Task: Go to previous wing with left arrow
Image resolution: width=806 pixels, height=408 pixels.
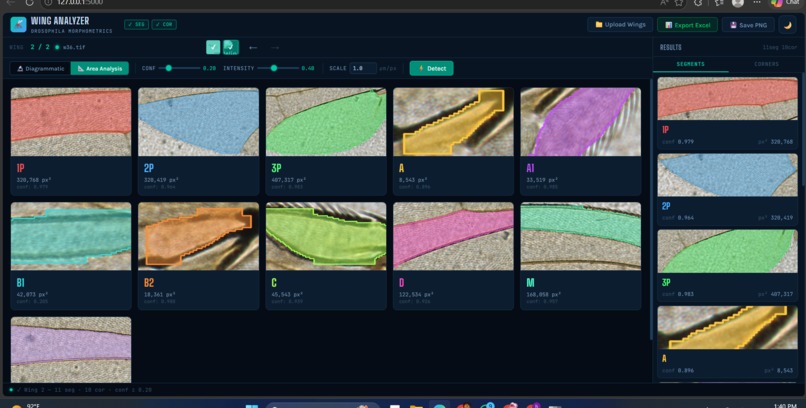Action: point(253,47)
